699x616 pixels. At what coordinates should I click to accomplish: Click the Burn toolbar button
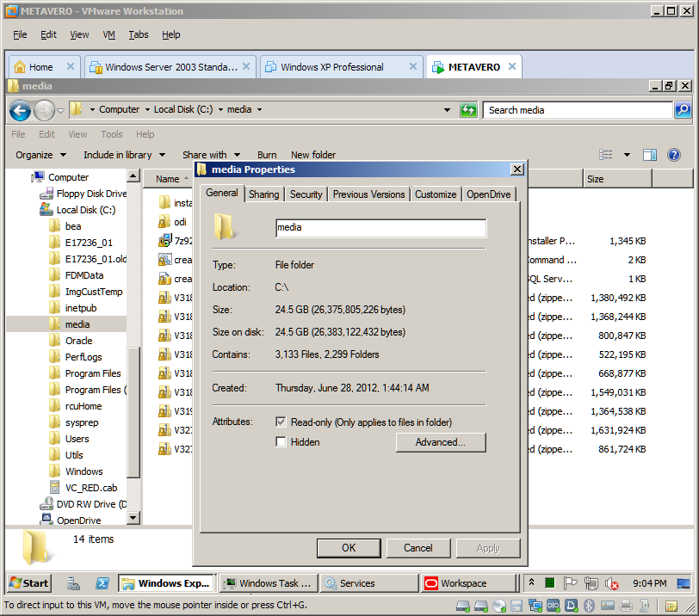(x=267, y=155)
